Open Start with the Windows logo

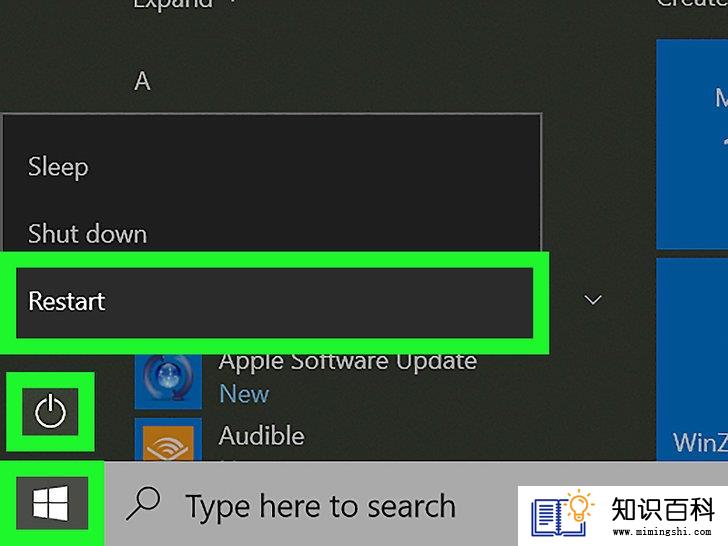coord(52,503)
